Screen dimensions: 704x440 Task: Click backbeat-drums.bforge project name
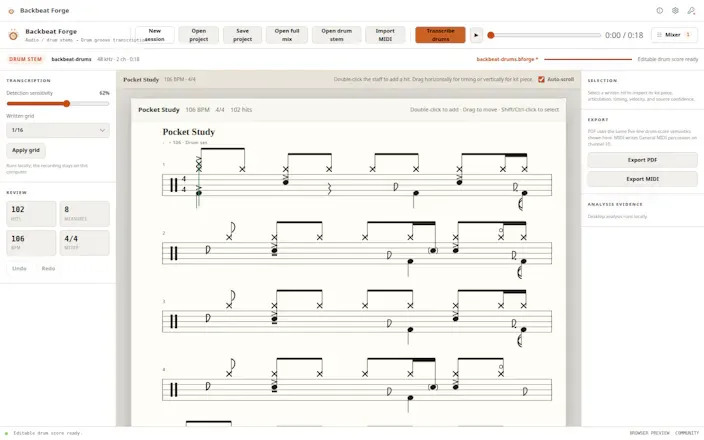click(507, 59)
